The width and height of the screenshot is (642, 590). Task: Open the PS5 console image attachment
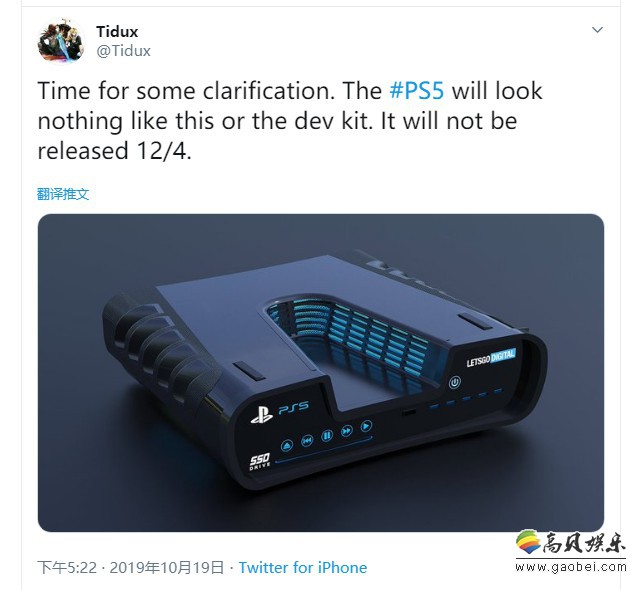(321, 373)
